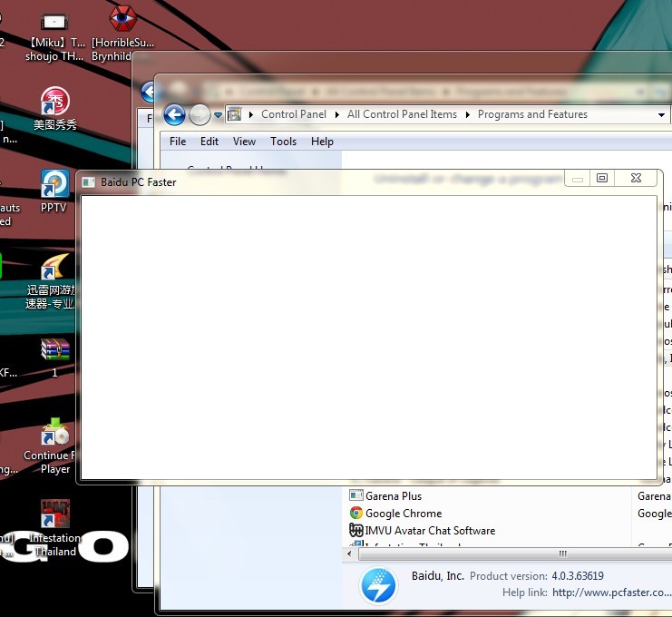Expand the arrow after All Control Panel Items
The height and width of the screenshot is (617, 672).
pos(468,115)
